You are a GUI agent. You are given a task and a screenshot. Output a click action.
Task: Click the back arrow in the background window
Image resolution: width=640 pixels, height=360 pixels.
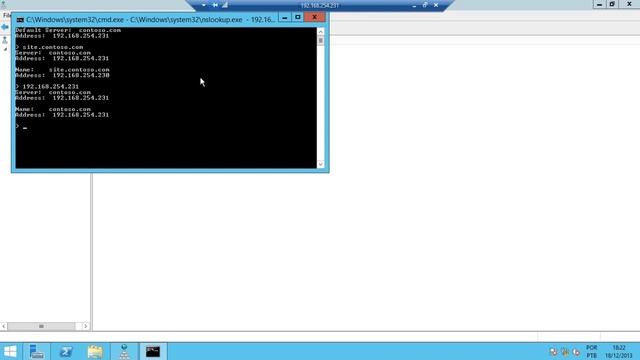(x=5, y=27)
